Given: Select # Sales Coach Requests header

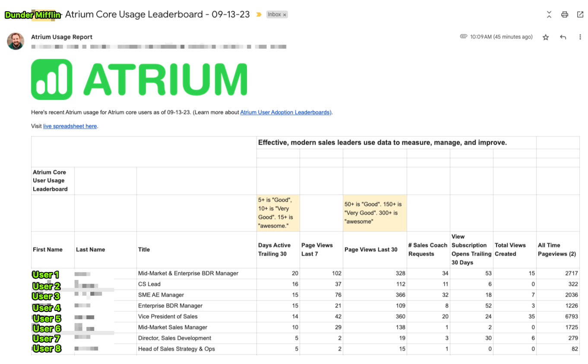Looking at the screenshot, I should [427, 250].
